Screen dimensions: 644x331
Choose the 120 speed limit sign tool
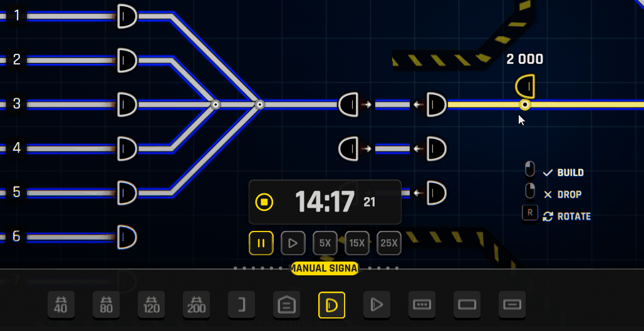coord(152,305)
